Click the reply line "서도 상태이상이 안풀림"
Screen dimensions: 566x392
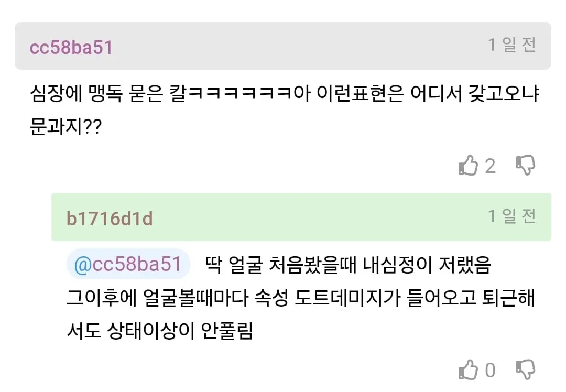tap(160, 331)
